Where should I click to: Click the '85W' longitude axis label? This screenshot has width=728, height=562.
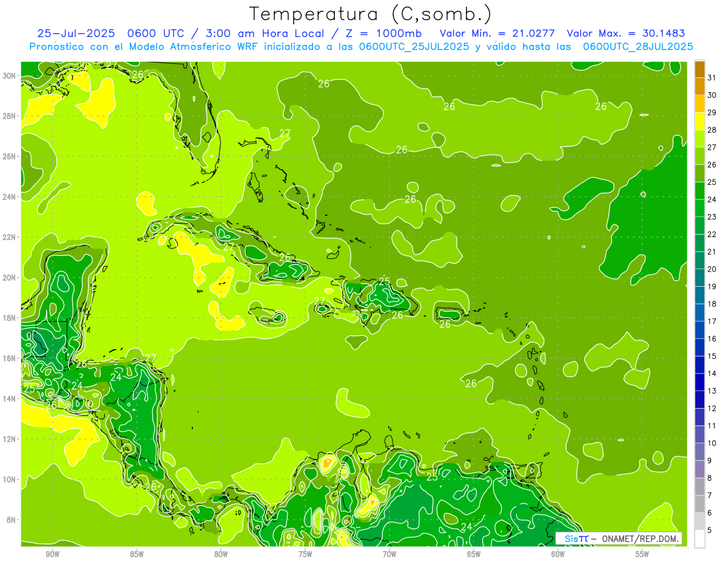pos(136,554)
